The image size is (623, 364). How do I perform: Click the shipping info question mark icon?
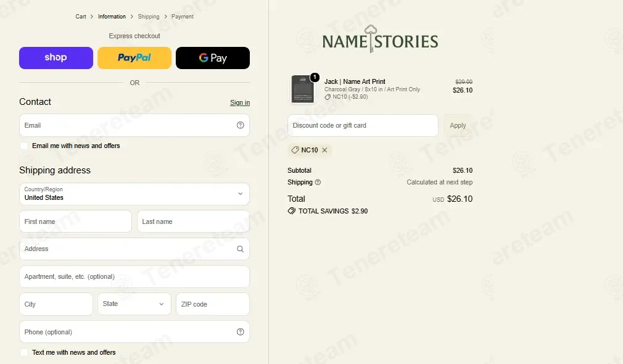(x=318, y=183)
